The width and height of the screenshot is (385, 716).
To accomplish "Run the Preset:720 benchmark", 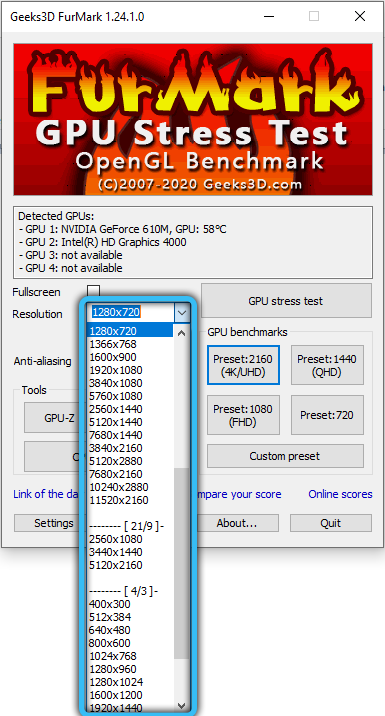I will [x=327, y=415].
